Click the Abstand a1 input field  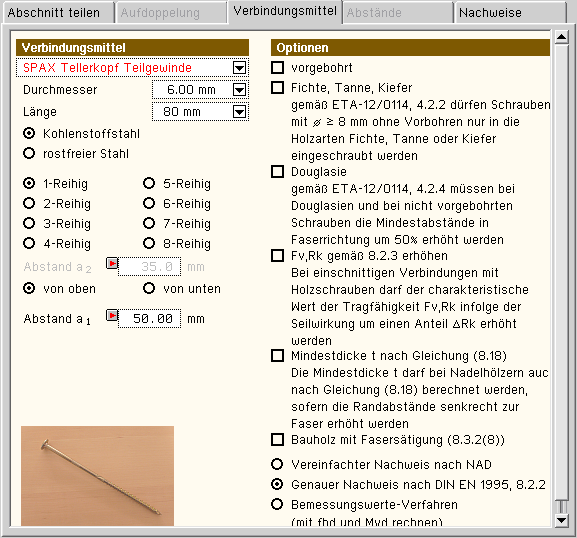coord(149,319)
